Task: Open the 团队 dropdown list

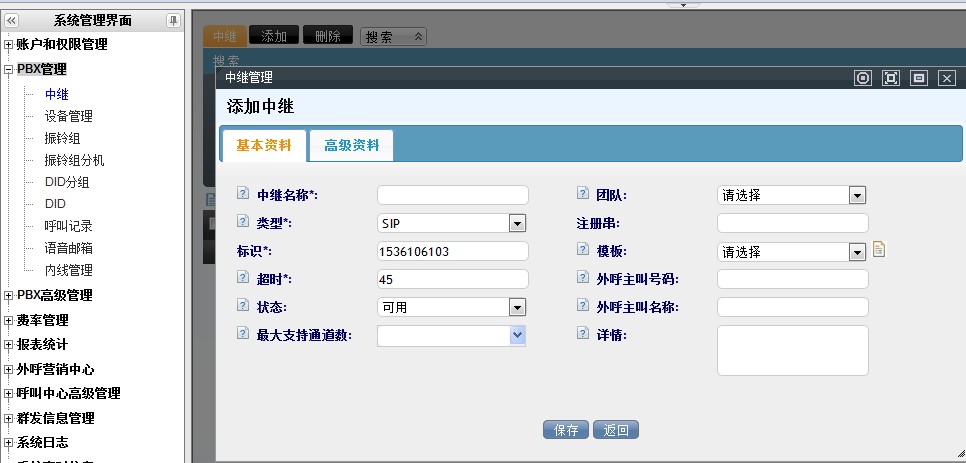Action: point(857,195)
